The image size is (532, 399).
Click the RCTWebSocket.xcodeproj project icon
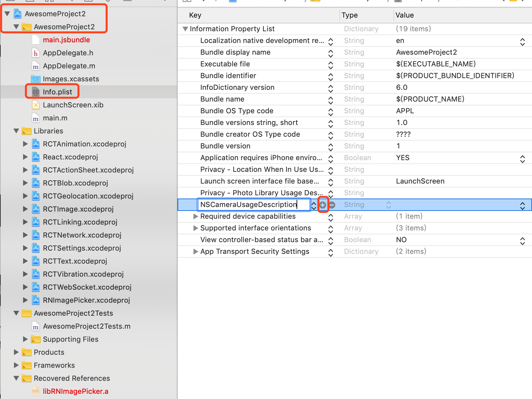pyautogui.click(x=36, y=287)
